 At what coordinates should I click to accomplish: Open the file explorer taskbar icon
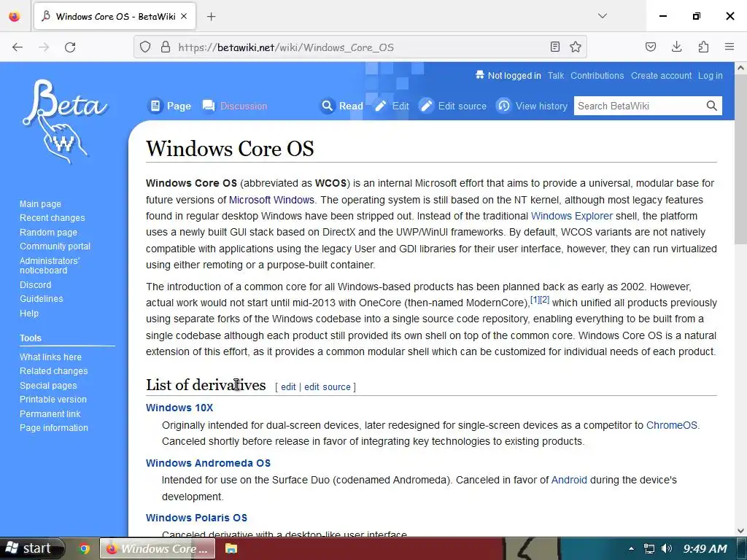click(231, 548)
